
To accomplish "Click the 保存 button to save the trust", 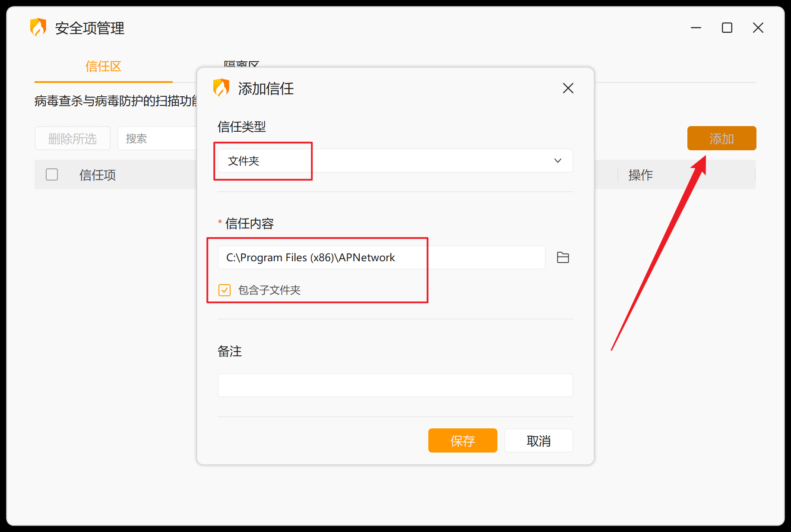I will tap(462, 440).
